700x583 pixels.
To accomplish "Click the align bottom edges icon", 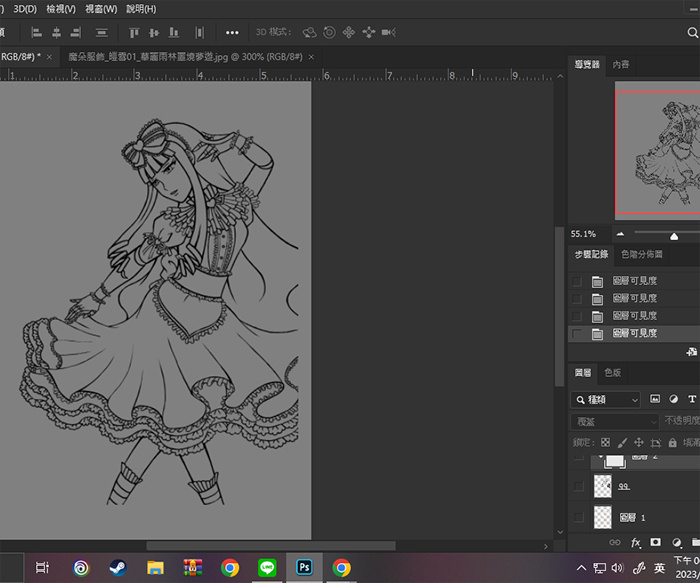I will pos(174,33).
